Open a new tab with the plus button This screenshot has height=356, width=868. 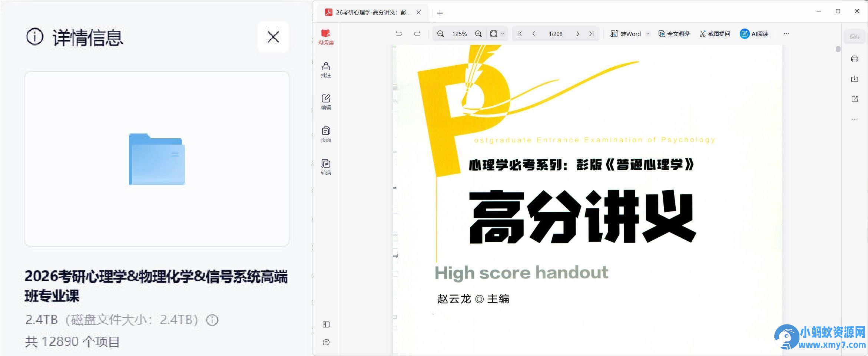[440, 13]
